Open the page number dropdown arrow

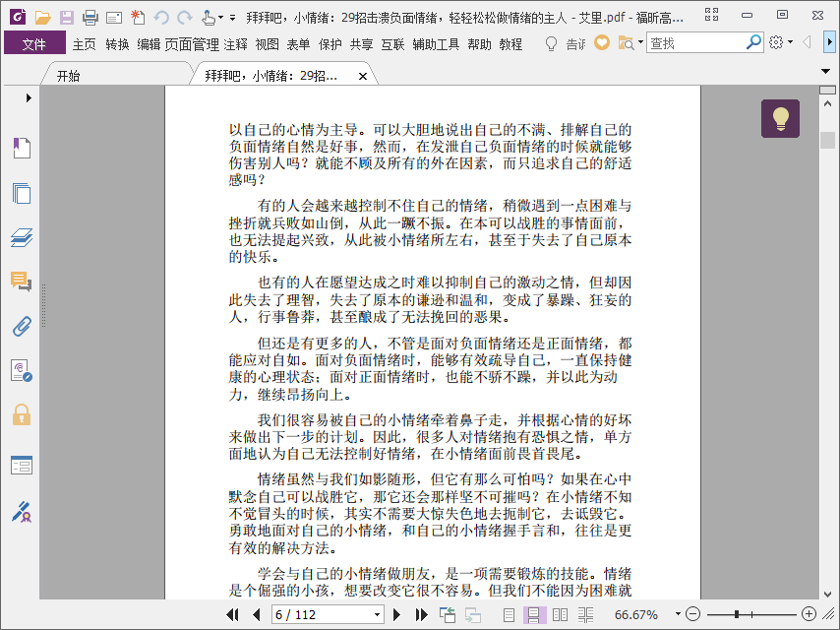pyautogui.click(x=377, y=614)
